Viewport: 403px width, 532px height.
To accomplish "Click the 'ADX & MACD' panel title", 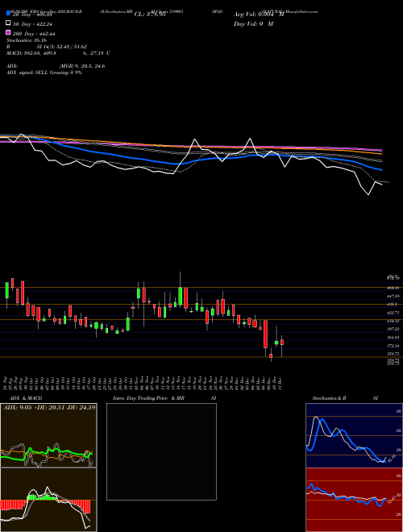I will pyautogui.click(x=26, y=398).
